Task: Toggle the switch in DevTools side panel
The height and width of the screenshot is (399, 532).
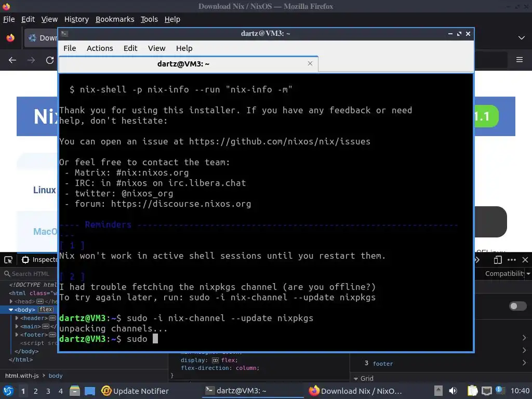Action: [518, 307]
